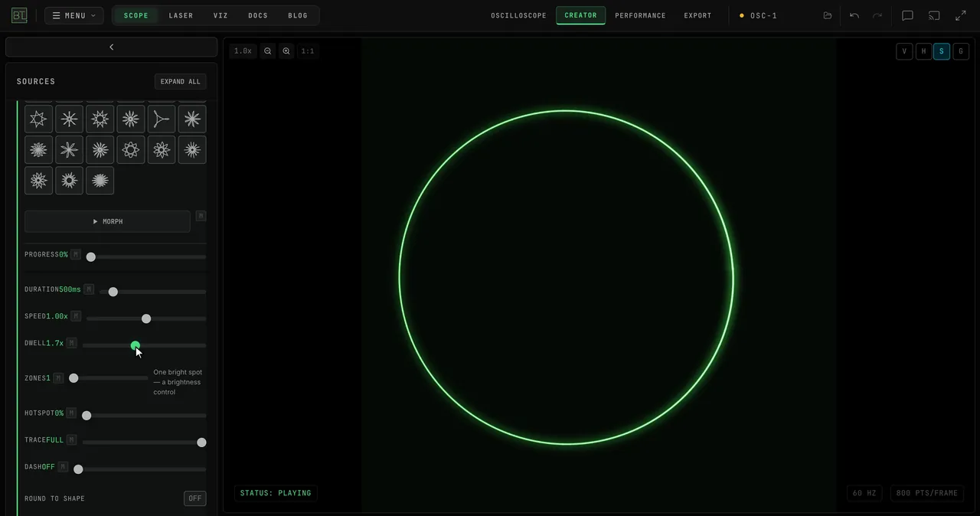Collapse the sidebar with the left chevron
This screenshot has height=516, width=980.
pyautogui.click(x=111, y=47)
